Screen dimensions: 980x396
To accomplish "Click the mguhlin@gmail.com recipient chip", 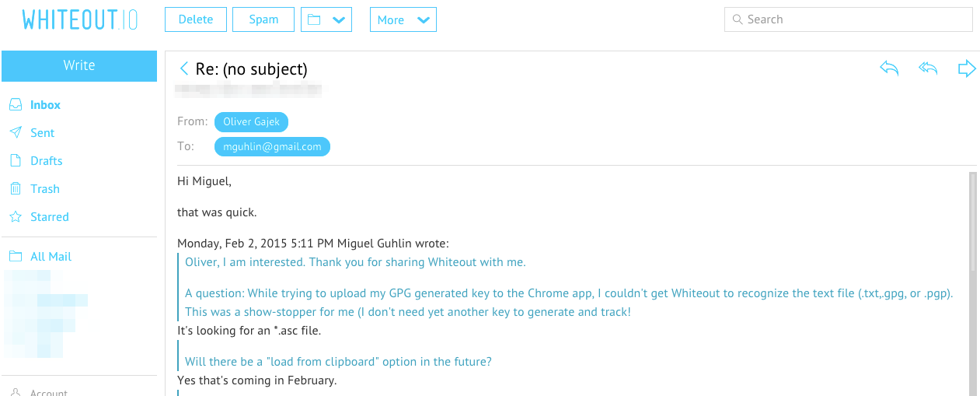I will [x=272, y=146].
